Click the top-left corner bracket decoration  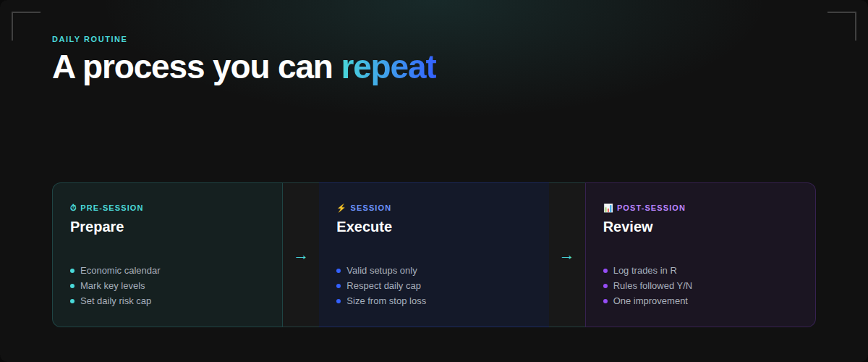pos(22,20)
